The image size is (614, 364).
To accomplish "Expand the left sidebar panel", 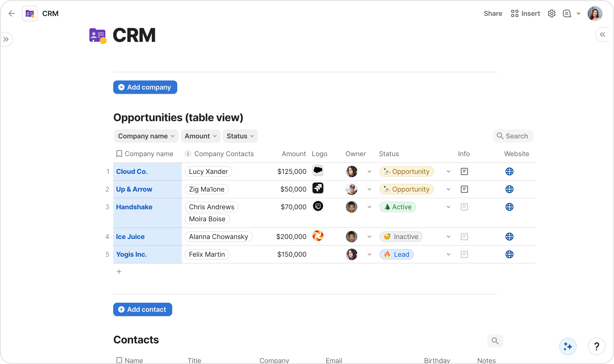I will click(6, 39).
